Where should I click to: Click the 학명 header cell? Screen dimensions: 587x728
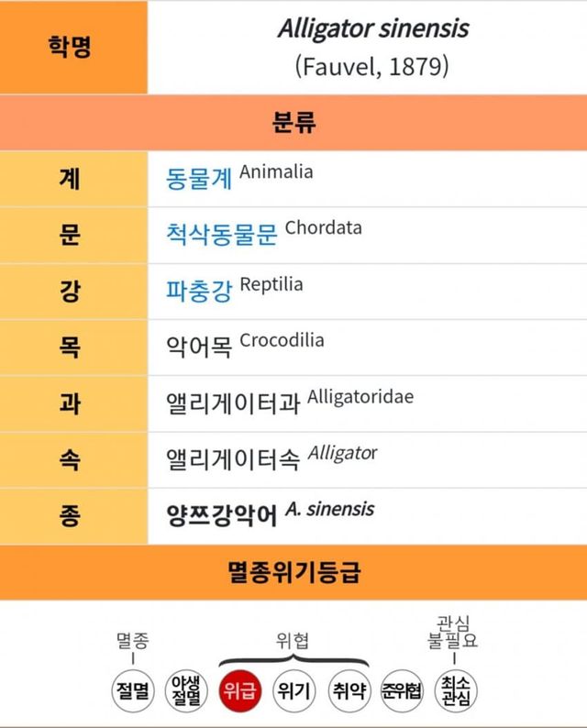[x=73, y=46]
